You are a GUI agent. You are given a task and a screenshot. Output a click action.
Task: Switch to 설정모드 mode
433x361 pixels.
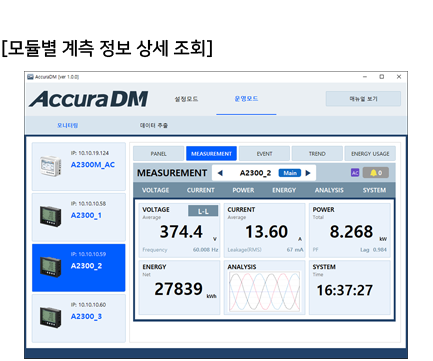pos(186,99)
